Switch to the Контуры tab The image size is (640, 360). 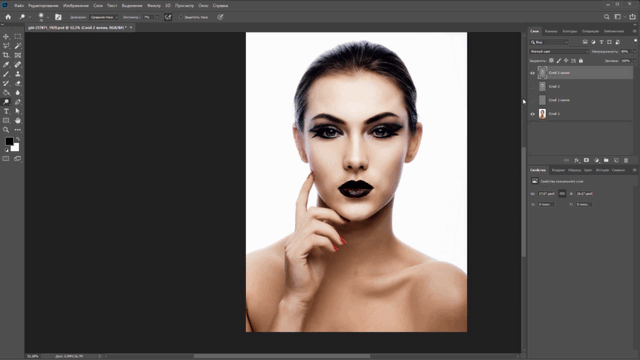click(x=570, y=31)
